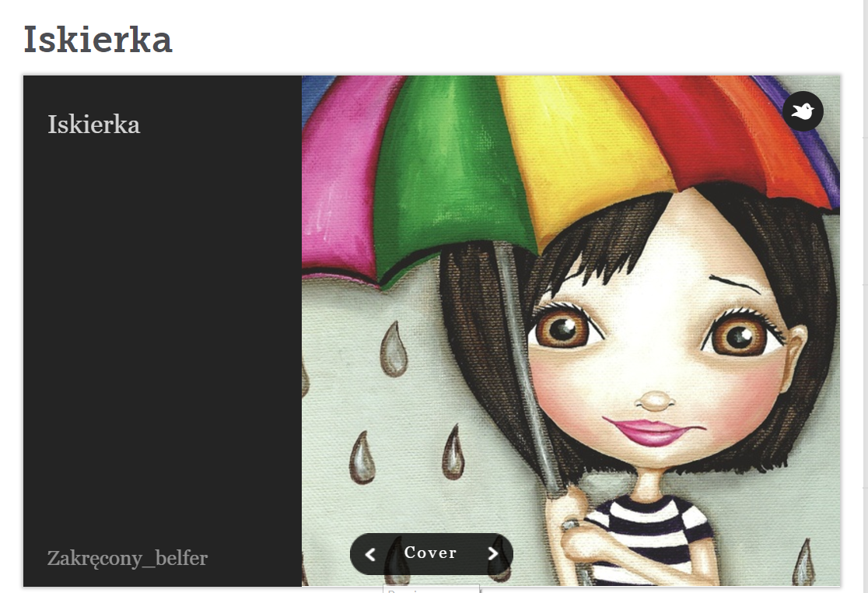Go to previous page with left chevron
Viewport: 868px width, 593px height.
click(370, 553)
